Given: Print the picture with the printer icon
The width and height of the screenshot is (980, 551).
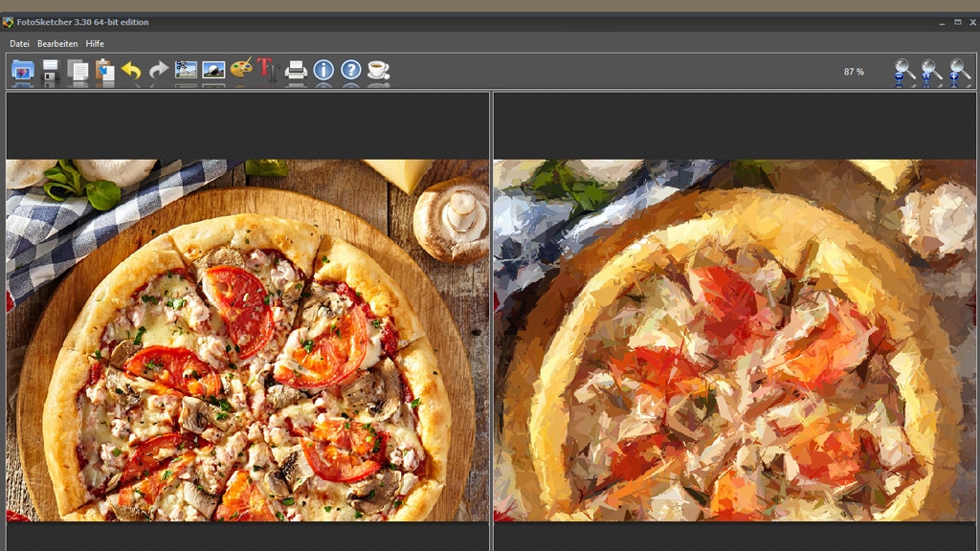Looking at the screenshot, I should click(x=296, y=70).
